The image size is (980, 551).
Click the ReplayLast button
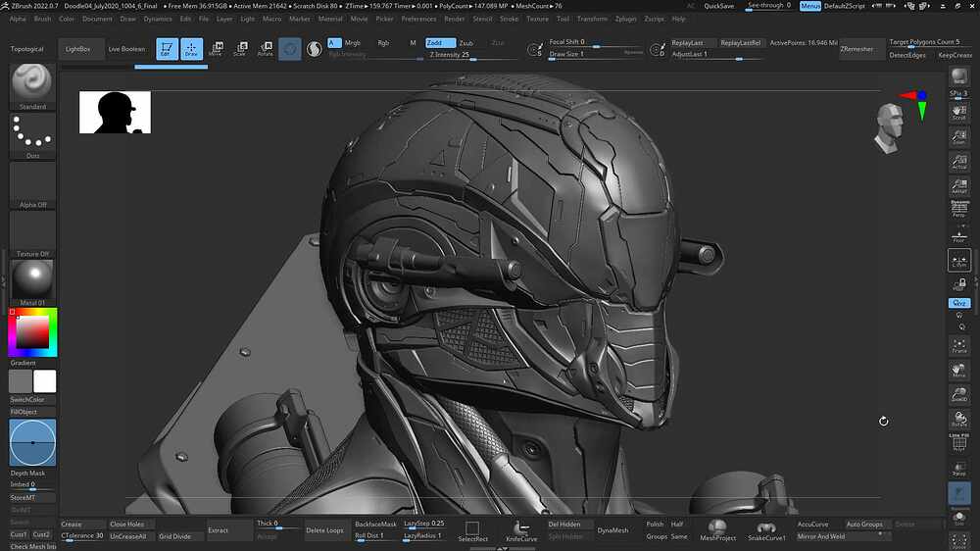pyautogui.click(x=693, y=43)
